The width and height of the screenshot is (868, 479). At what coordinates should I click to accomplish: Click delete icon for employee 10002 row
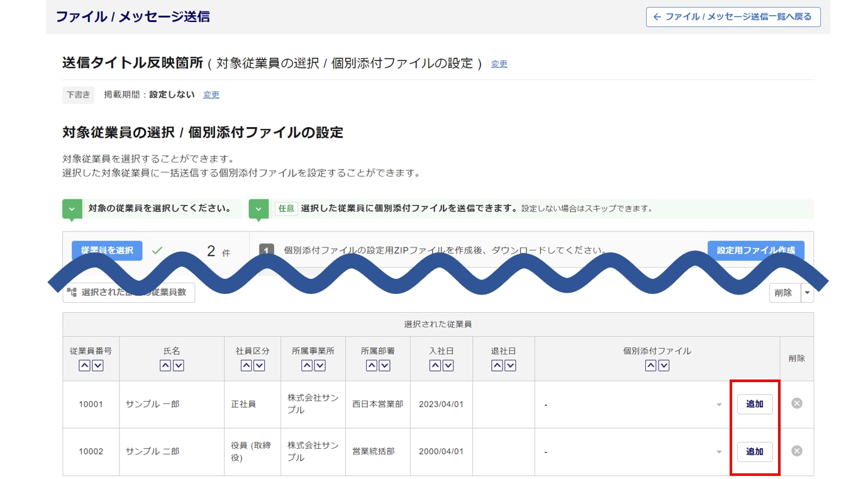pos(796,451)
